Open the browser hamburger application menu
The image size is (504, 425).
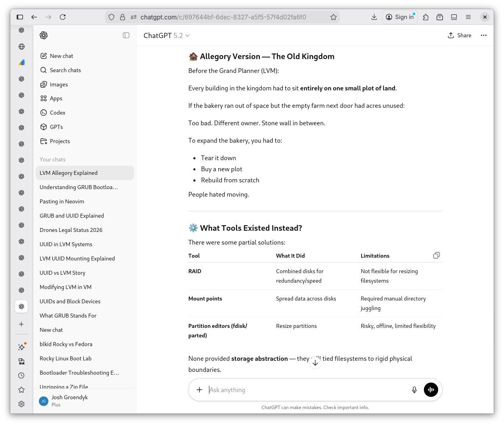468,17
